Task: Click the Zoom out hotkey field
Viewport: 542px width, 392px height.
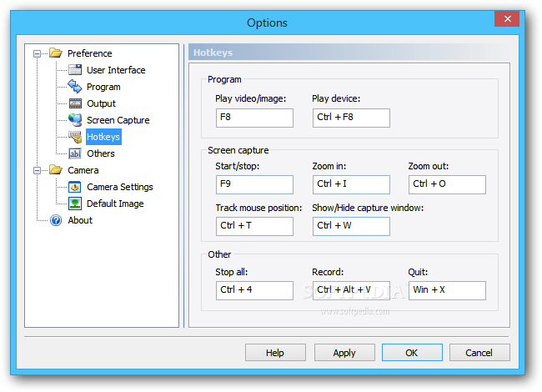Action: tap(447, 184)
